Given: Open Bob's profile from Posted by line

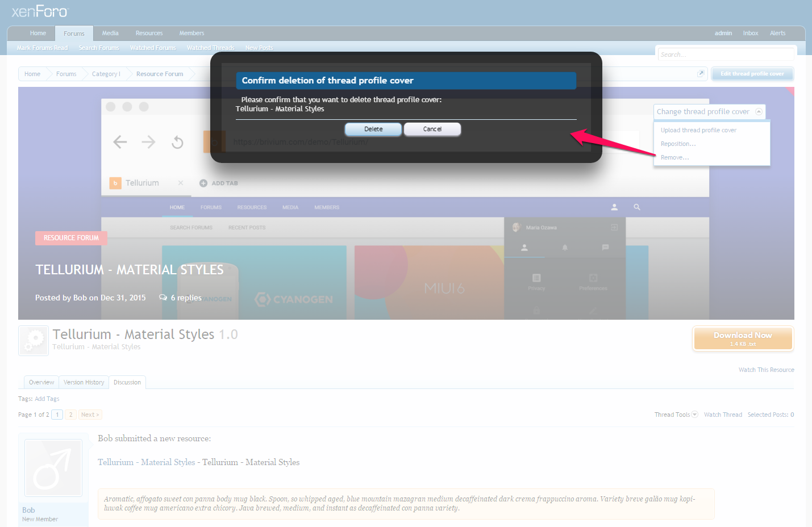Looking at the screenshot, I should click(x=80, y=298).
